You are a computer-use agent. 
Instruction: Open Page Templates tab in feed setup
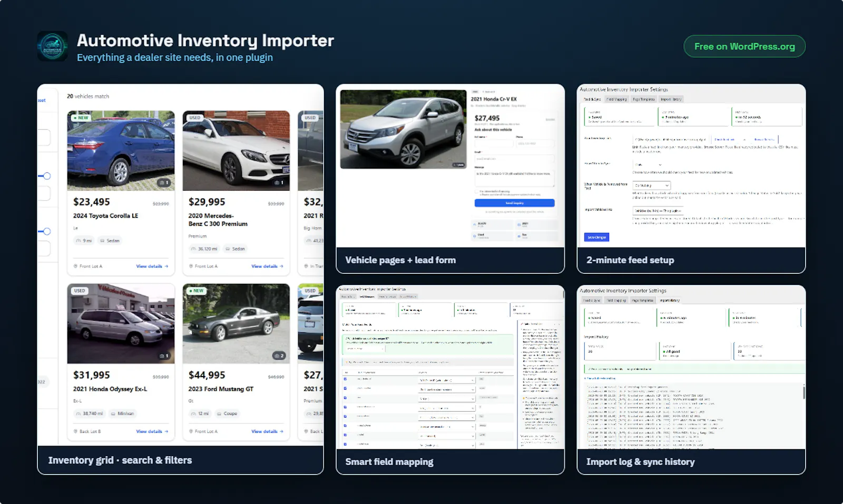tap(644, 99)
